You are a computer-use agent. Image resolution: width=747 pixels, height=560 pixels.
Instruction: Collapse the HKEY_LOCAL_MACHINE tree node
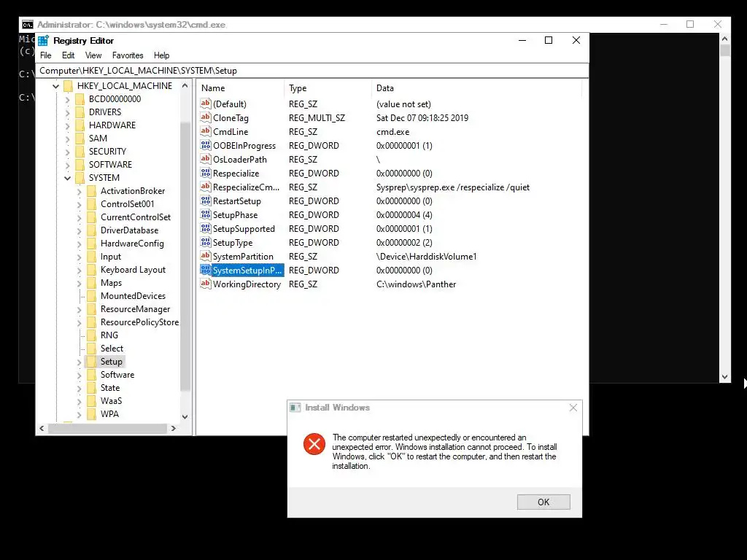(55, 86)
